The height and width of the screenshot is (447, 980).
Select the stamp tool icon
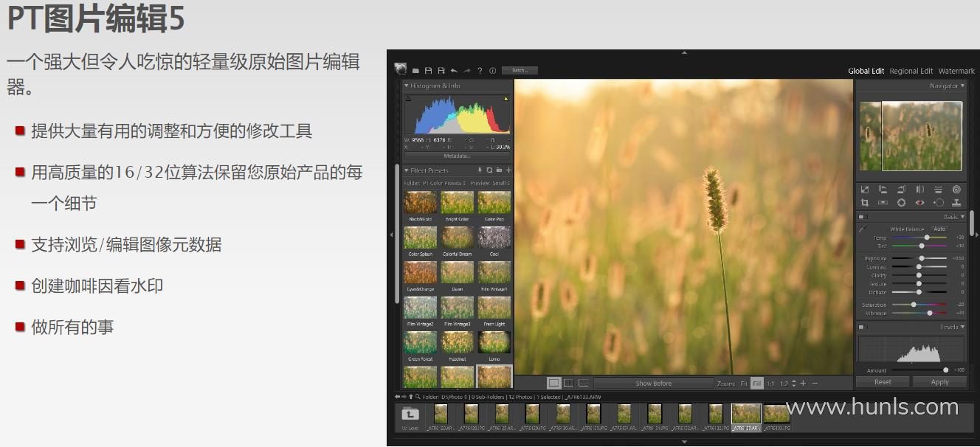coord(957,203)
